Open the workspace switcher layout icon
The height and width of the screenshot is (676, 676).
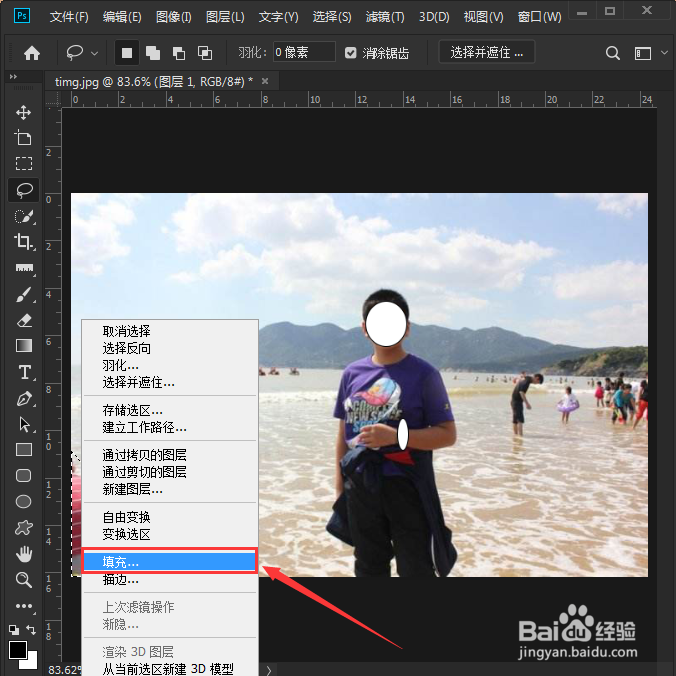642,53
